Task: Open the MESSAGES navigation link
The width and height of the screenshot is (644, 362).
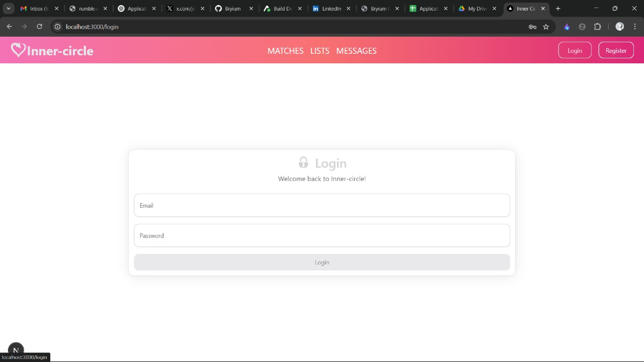Action: (356, 51)
